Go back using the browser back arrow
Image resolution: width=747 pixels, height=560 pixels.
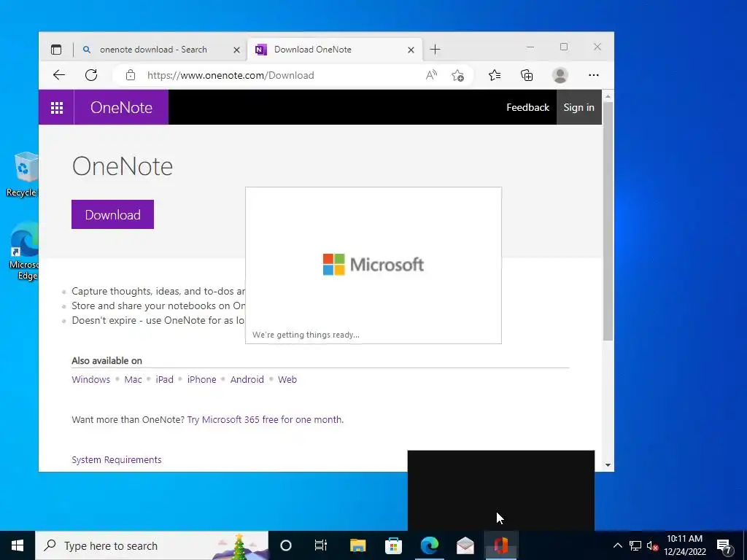point(59,75)
